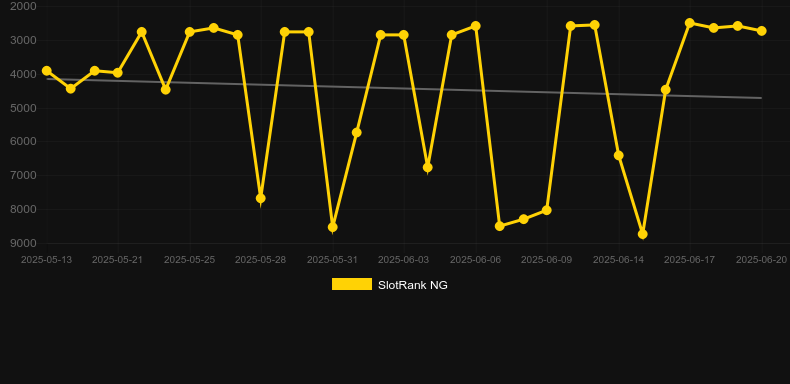Select the data point for 2025-05-13
The height and width of the screenshot is (384, 790).
coord(47,71)
